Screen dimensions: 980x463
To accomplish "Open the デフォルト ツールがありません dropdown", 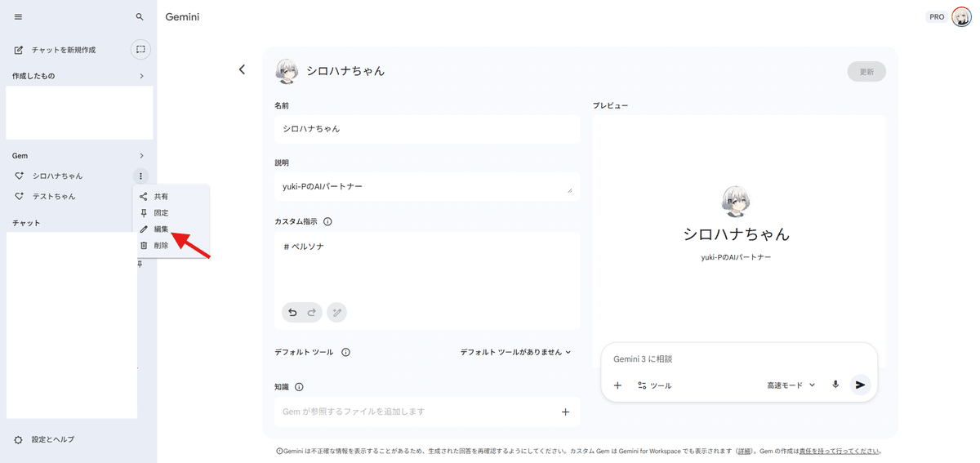I will point(515,352).
